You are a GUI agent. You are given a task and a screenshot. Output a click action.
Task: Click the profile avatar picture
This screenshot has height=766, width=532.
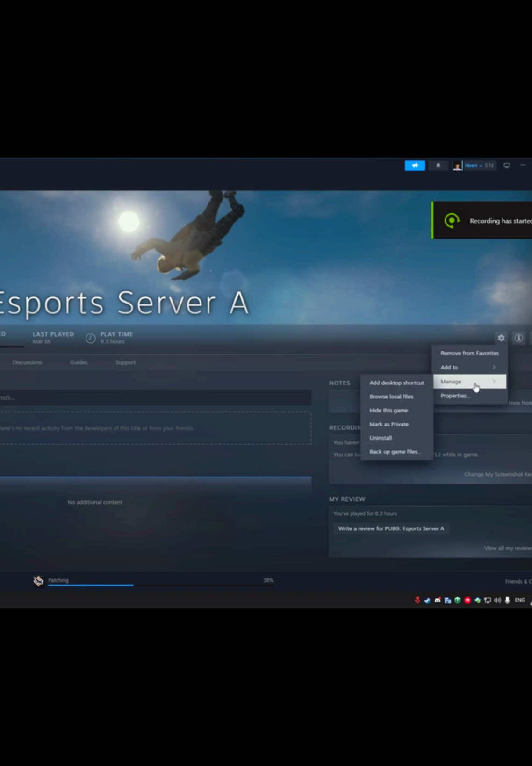[457, 166]
